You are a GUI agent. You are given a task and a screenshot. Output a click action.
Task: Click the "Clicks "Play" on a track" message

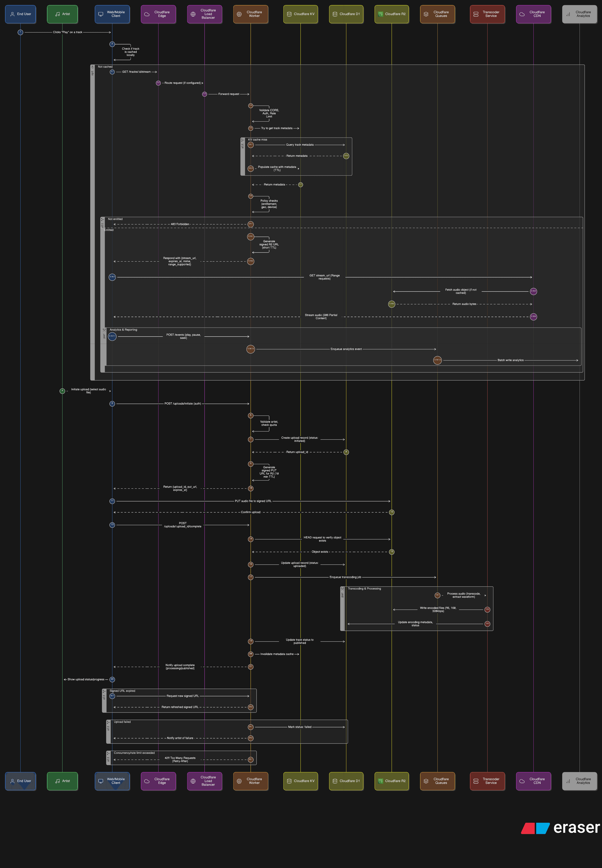click(67, 32)
